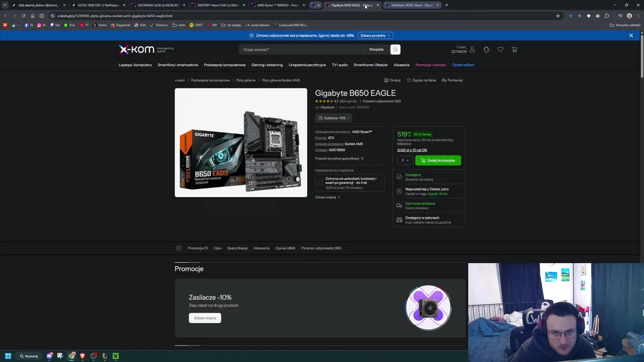
Task: Switch to the DarkFlash DK361 browser tab
Action: (412, 5)
